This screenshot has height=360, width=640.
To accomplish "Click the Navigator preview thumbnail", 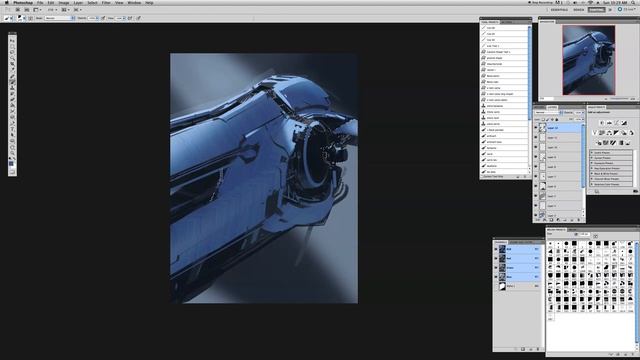I will point(589,60).
